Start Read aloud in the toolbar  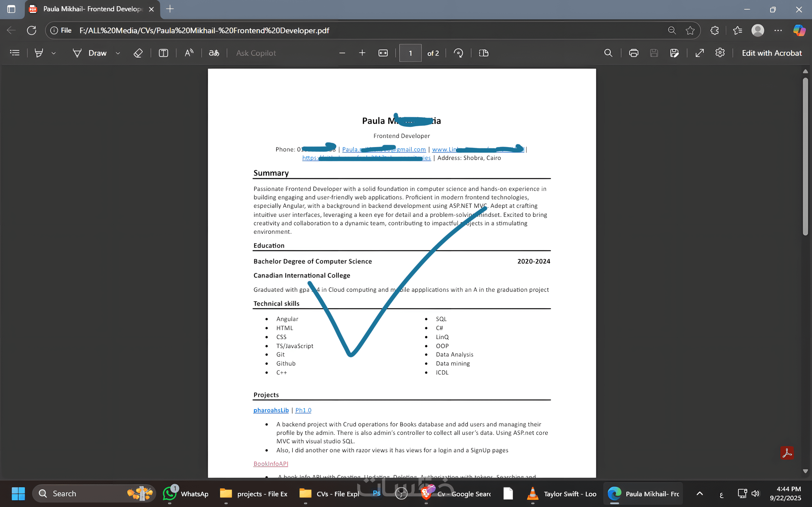[189, 53]
